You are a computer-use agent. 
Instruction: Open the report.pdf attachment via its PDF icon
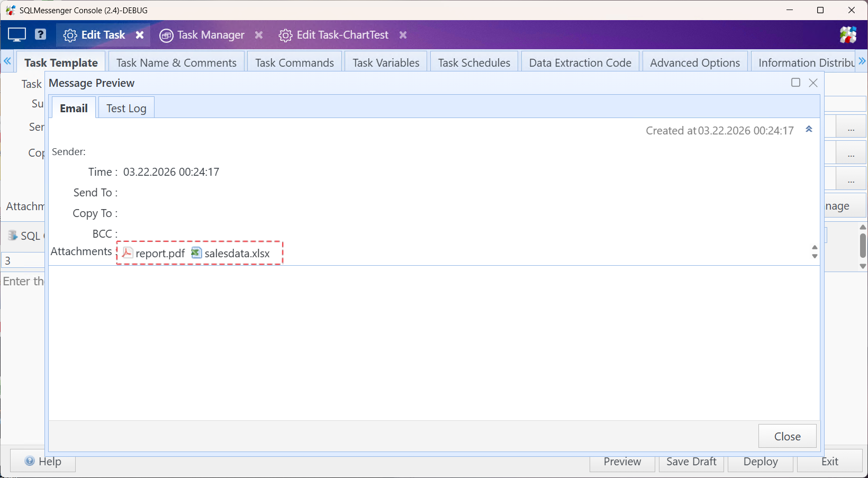coord(128,253)
